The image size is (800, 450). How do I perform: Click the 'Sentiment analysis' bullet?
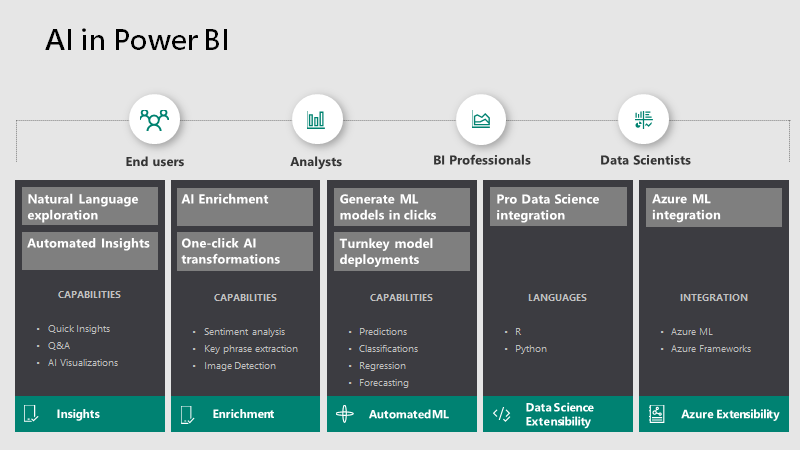[x=244, y=332]
